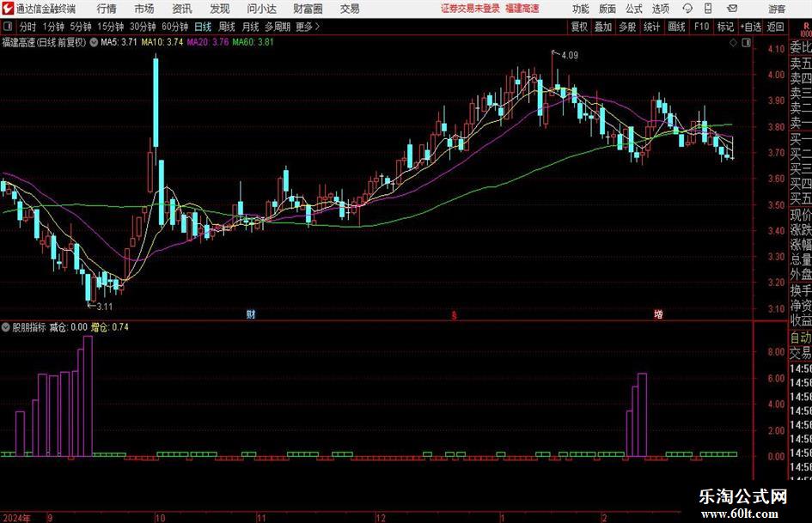Open the 公式 menu

pos(633,9)
